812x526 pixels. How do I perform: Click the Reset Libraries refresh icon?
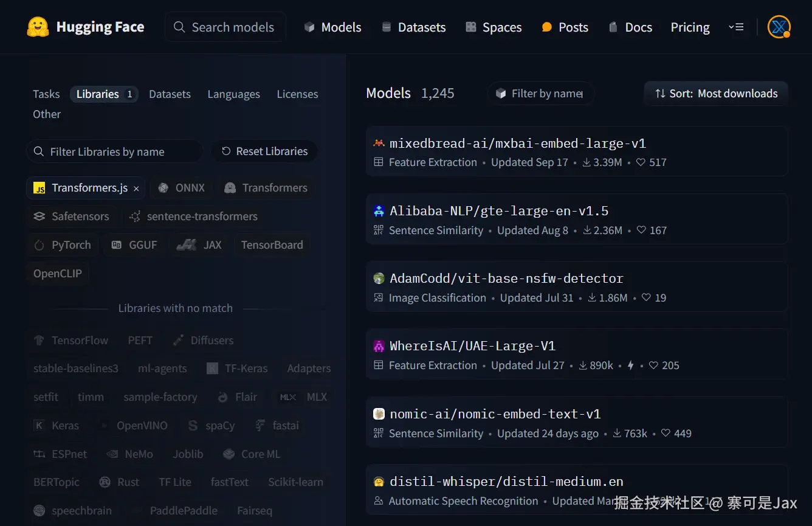[226, 151]
